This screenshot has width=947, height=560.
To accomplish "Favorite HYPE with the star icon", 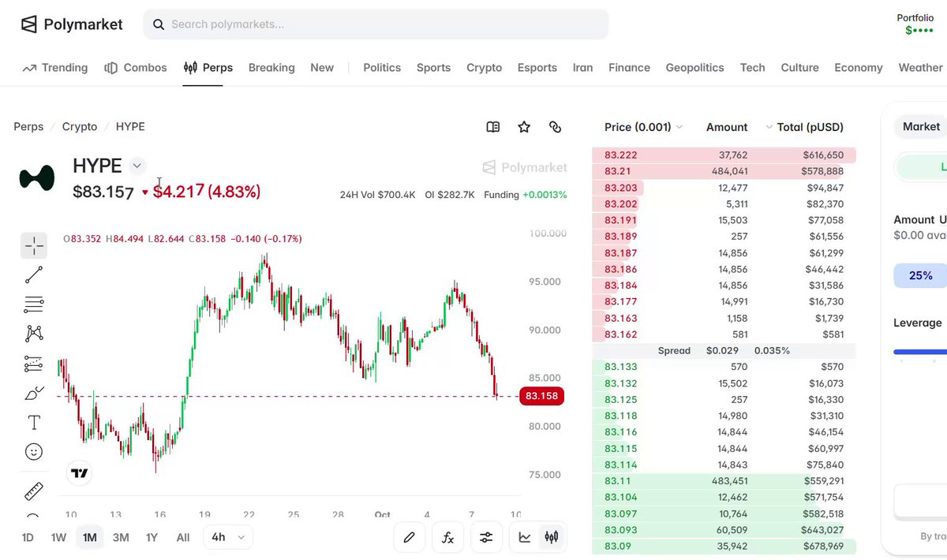I will click(x=524, y=127).
